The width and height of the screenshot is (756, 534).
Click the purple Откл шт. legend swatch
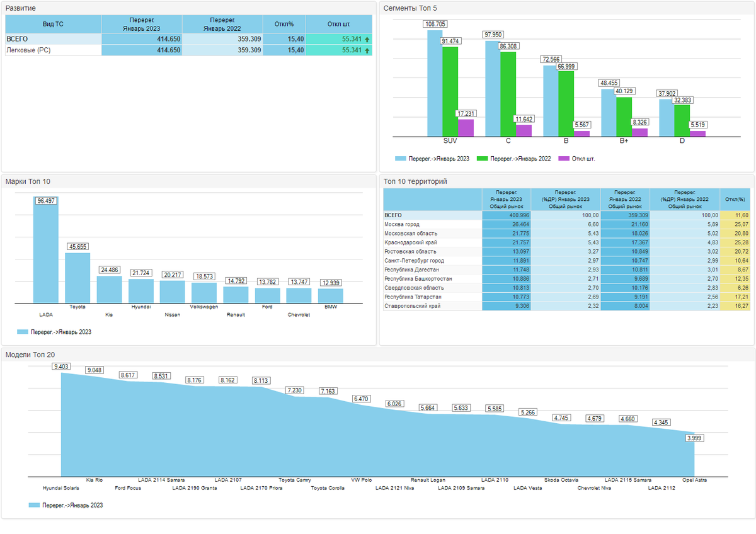(x=564, y=159)
